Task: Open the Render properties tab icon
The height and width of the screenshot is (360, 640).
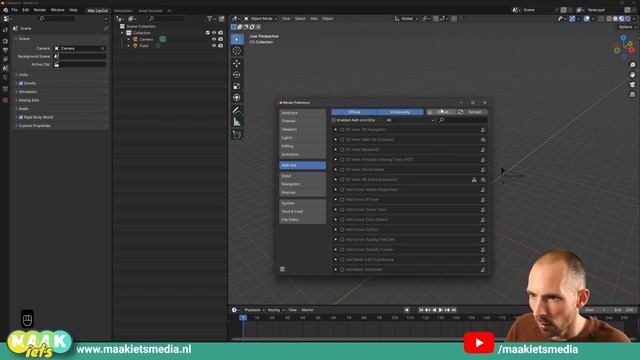Action: click(x=5, y=41)
